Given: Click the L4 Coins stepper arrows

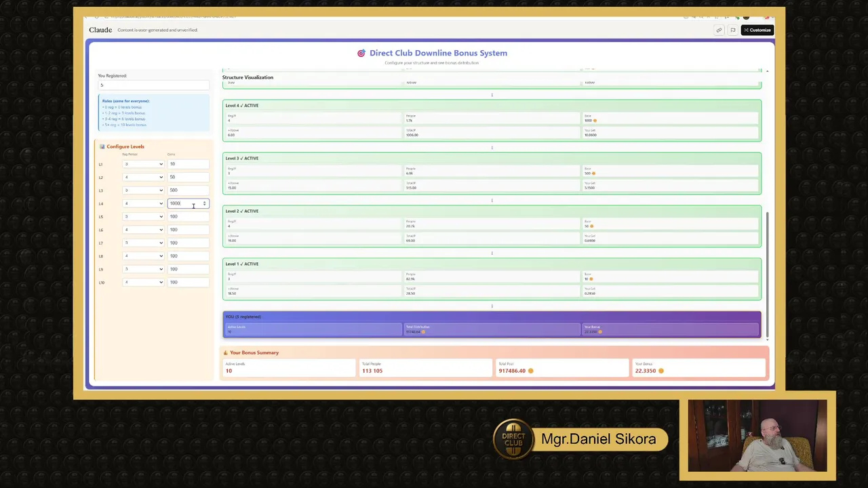Looking at the screenshot, I should 204,203.
